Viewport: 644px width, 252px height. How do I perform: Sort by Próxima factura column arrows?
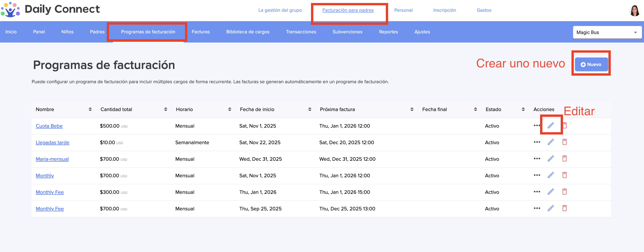click(x=412, y=109)
